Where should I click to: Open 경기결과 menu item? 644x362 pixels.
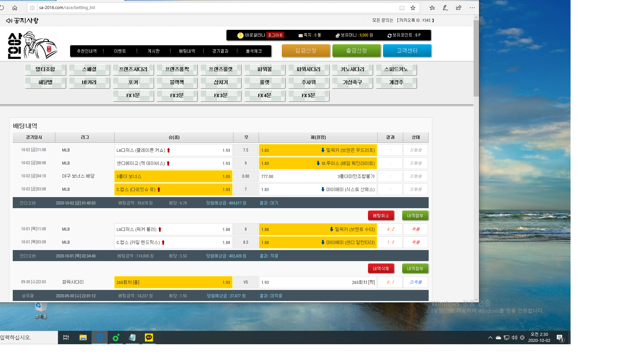[x=220, y=51]
